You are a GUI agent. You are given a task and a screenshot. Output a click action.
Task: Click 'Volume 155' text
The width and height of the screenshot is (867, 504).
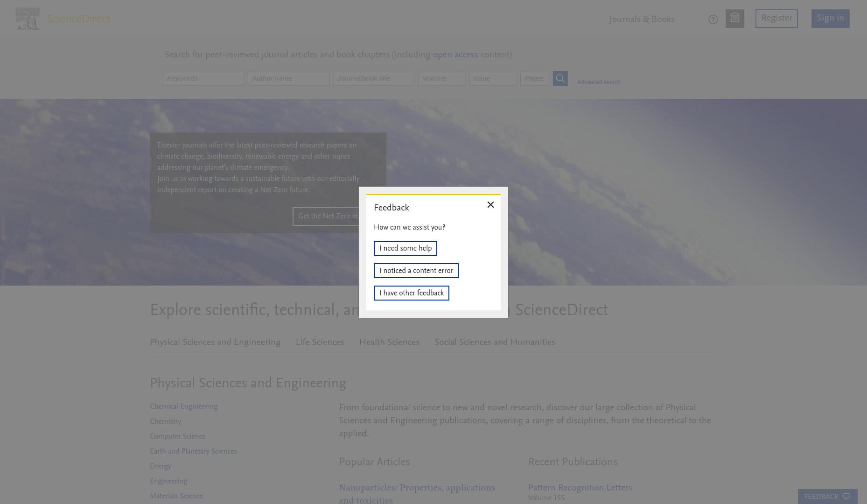(x=546, y=498)
